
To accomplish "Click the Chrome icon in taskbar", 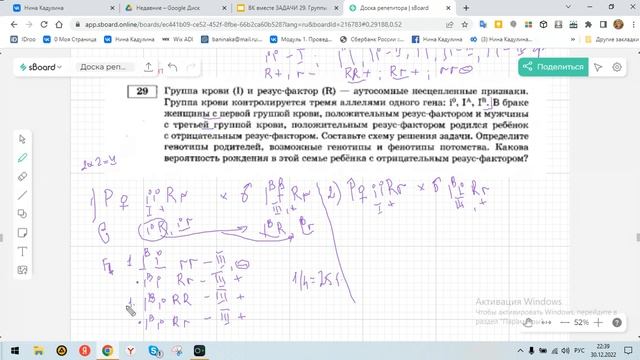I will point(108,351).
